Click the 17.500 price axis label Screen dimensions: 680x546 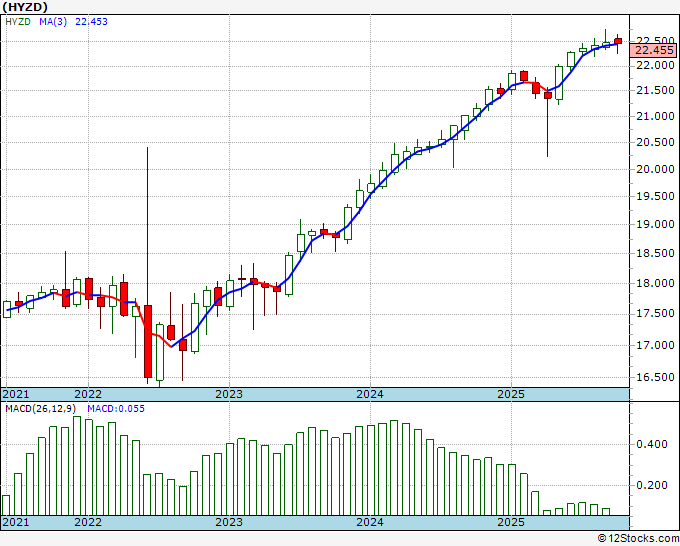click(x=655, y=314)
